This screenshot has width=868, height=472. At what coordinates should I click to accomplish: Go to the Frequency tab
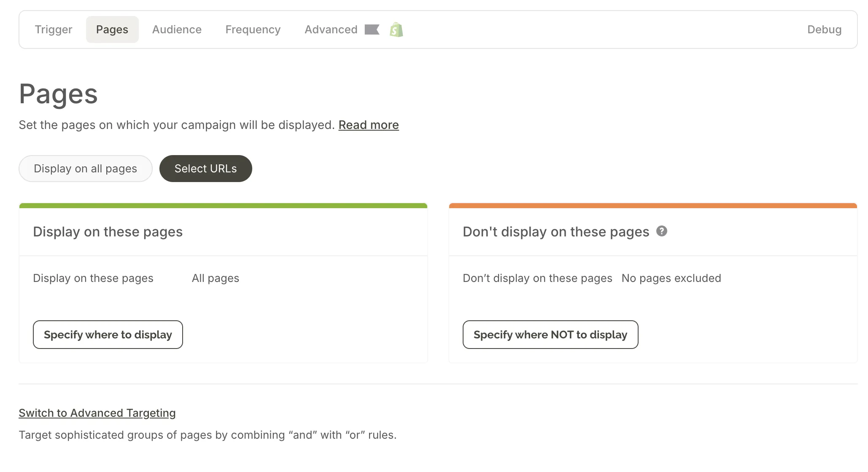pos(253,29)
